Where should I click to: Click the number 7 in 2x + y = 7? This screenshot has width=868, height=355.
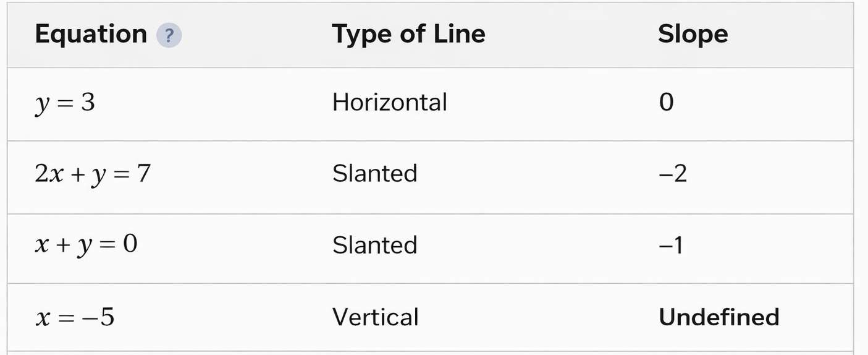pos(143,174)
